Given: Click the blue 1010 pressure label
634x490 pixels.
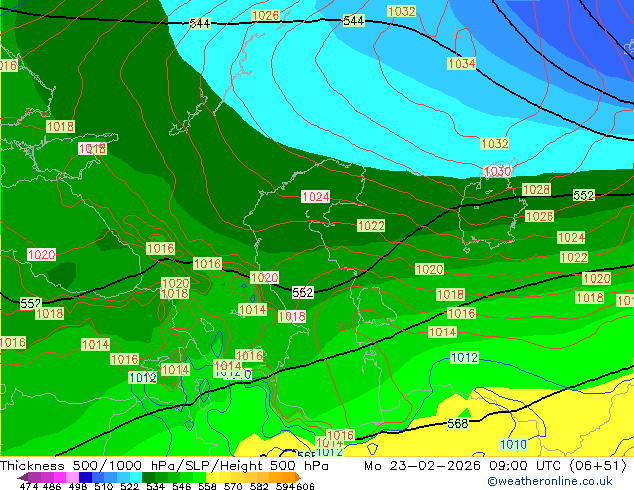Looking at the screenshot, I should tap(514, 445).
